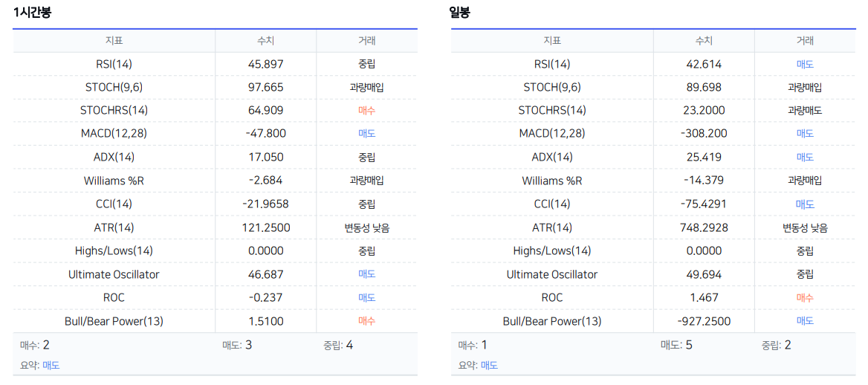Click 매도 signal for RSI(14) in 일봉
Image resolution: width=868 pixels, height=385 pixels.
pyautogui.click(x=805, y=64)
